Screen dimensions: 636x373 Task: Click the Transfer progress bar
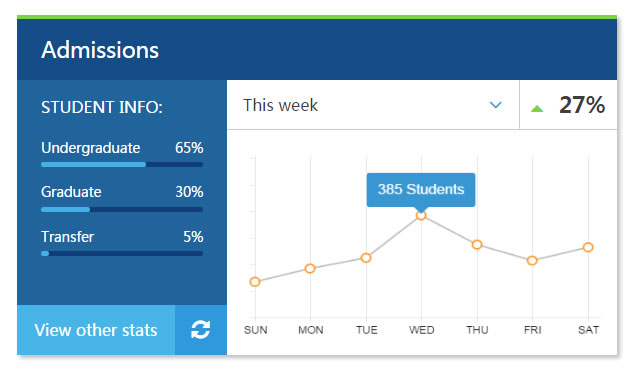pos(122,253)
